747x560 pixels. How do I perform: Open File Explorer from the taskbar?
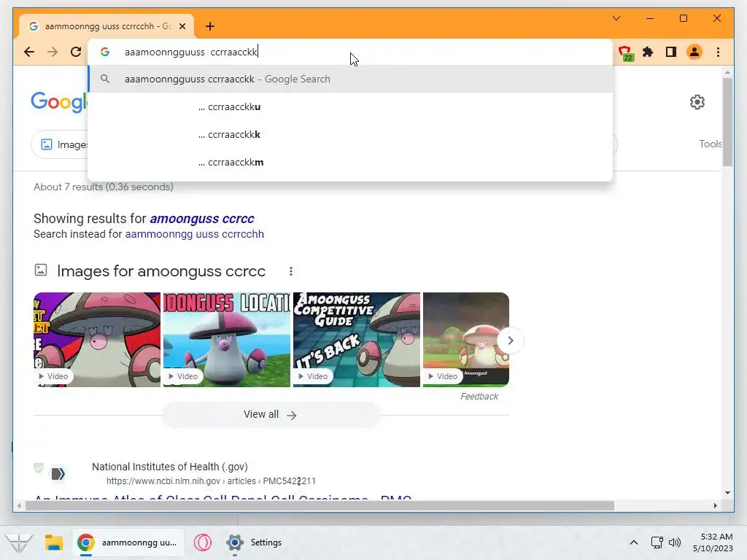[x=54, y=542]
